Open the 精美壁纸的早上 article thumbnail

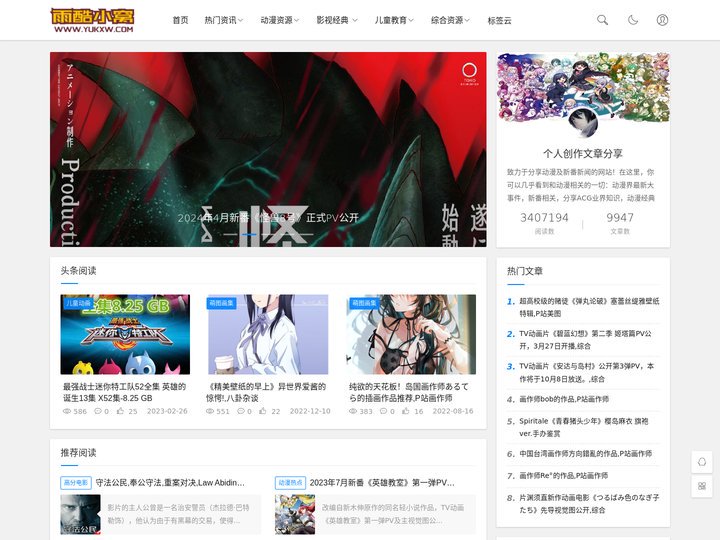[x=268, y=334]
